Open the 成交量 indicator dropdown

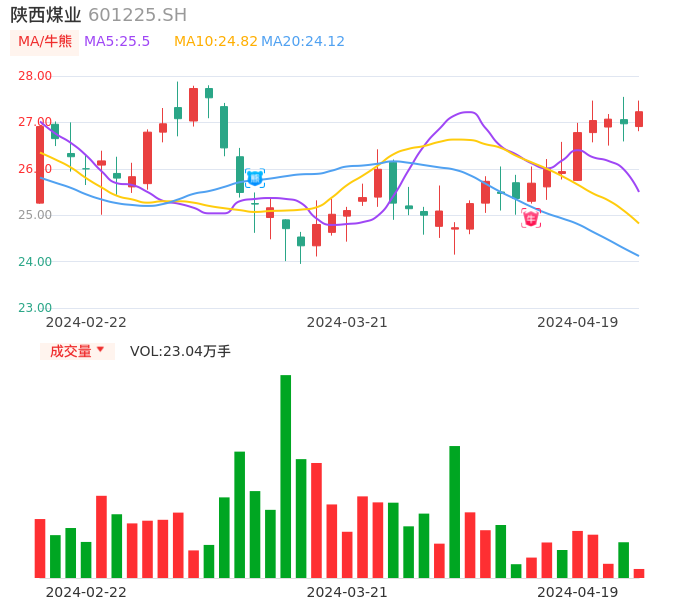click(77, 351)
